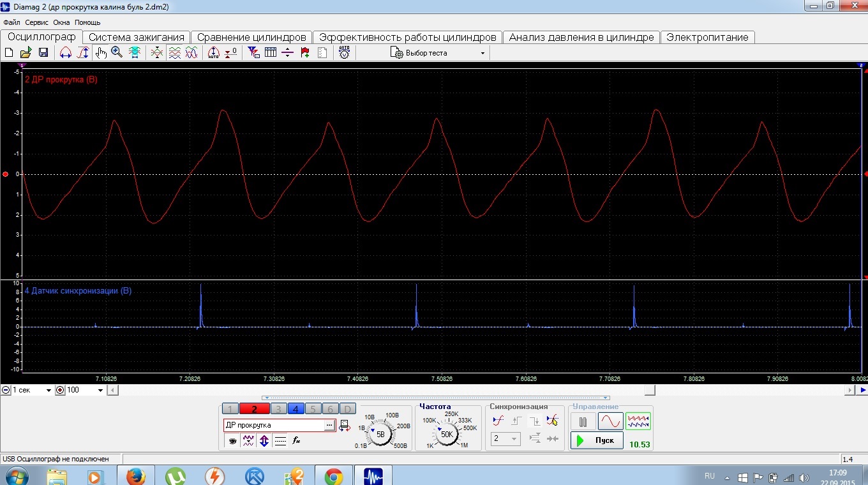Open the filter icon in toolbar
This screenshot has width=868, height=485.
[x=253, y=53]
